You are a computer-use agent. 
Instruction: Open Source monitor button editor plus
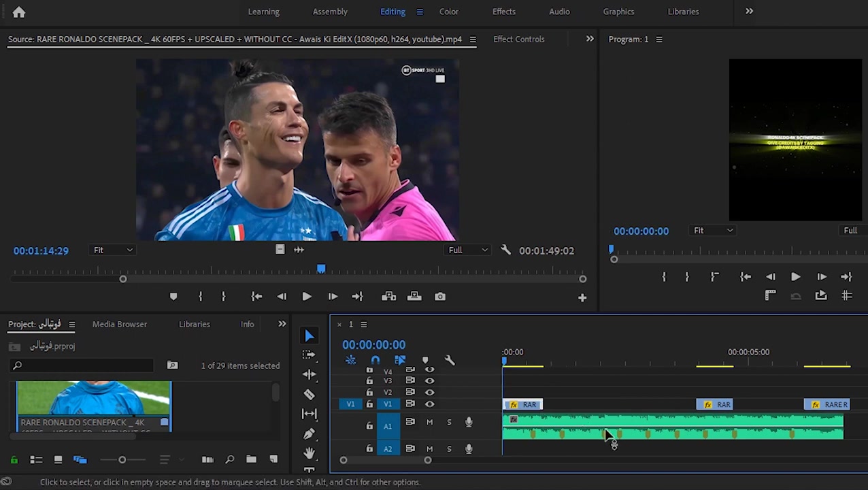[582, 297]
